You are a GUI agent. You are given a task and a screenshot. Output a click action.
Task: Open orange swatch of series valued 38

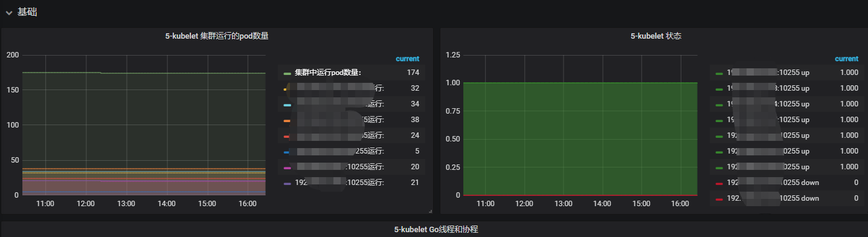(287, 120)
